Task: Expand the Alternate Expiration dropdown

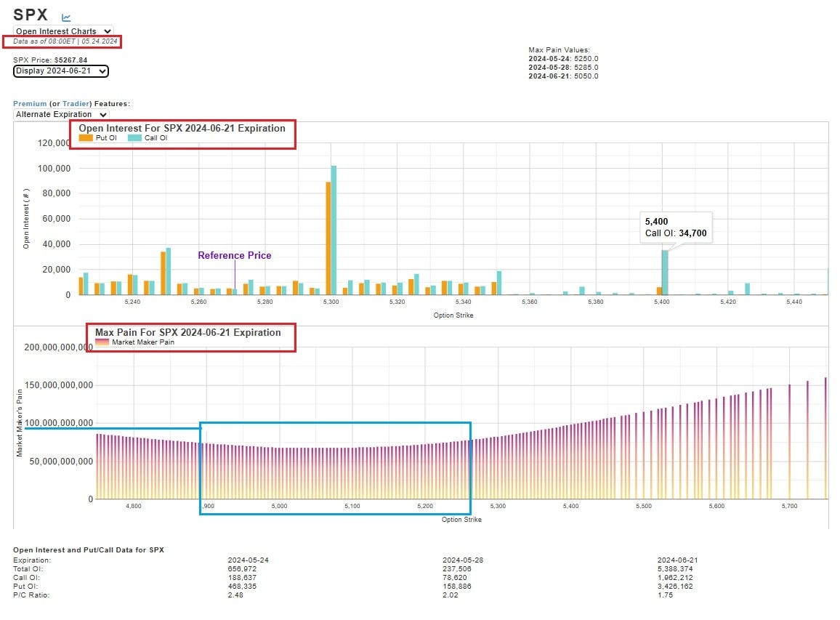Action: tap(61, 114)
